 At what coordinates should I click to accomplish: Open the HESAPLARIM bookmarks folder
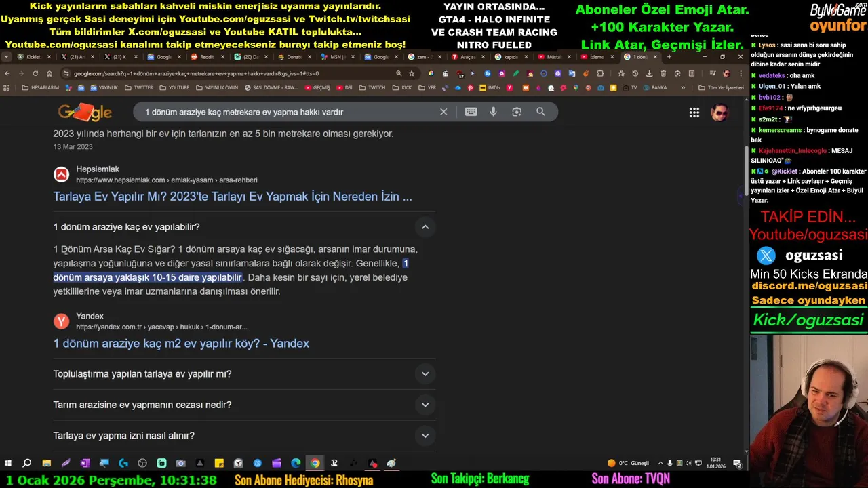pyautogui.click(x=41, y=87)
